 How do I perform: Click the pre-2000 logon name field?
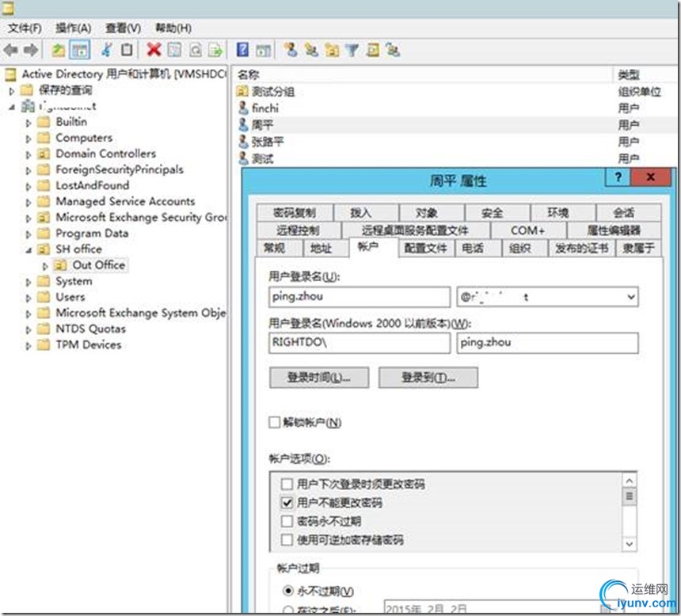tap(547, 343)
